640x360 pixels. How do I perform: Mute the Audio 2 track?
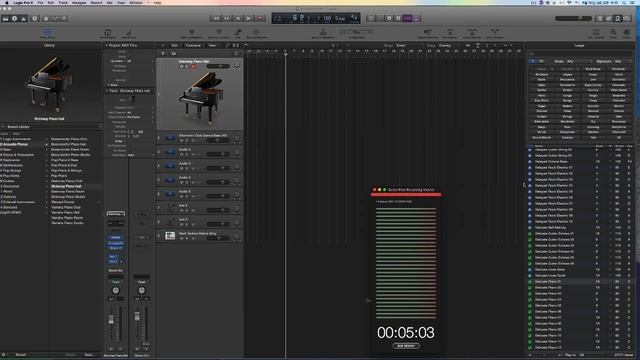pyautogui.click(x=182, y=154)
